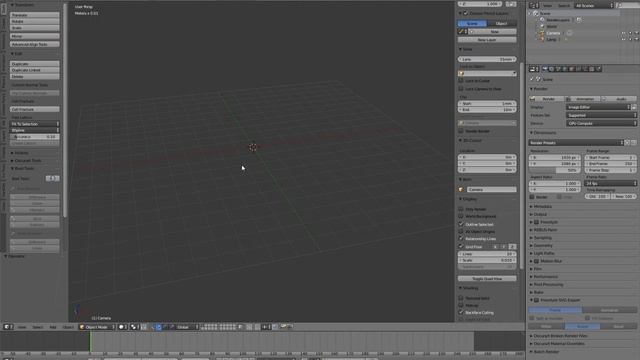Toggle Lamp visibility eye in outliner
The width and height of the screenshot is (640, 360).
tap(623, 40)
